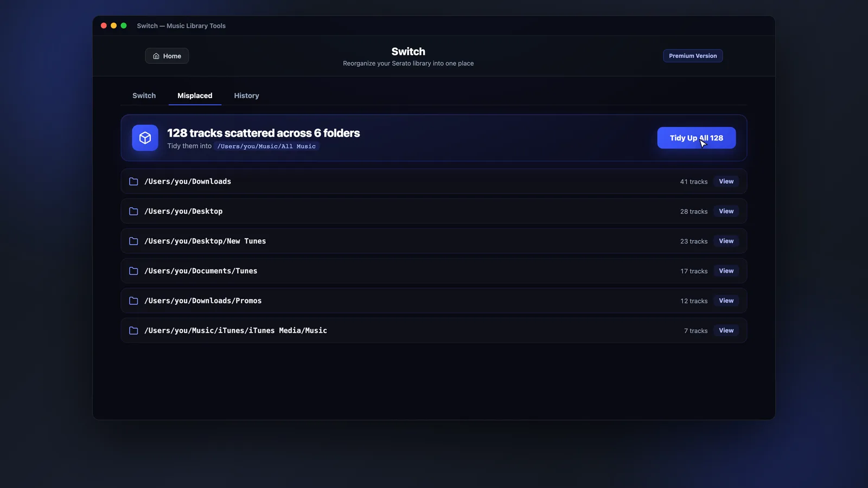View tracks in Downloads/Promos folder
The height and width of the screenshot is (488, 868).
coord(726,301)
